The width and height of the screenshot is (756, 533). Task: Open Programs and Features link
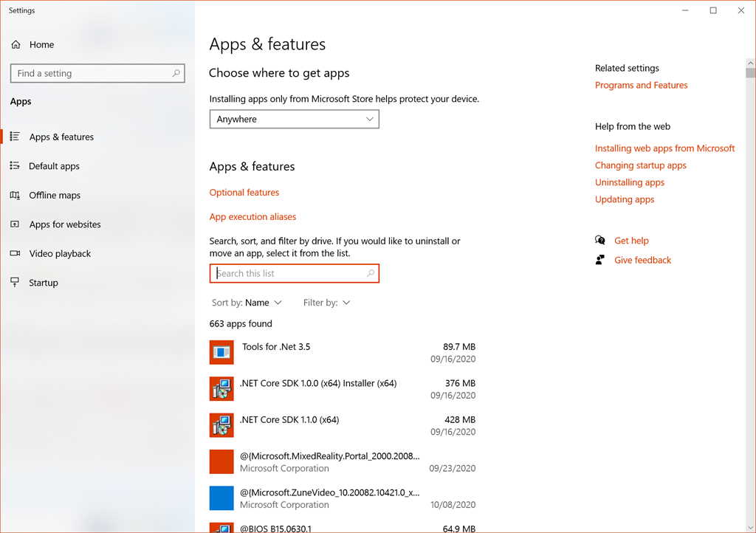[642, 86]
